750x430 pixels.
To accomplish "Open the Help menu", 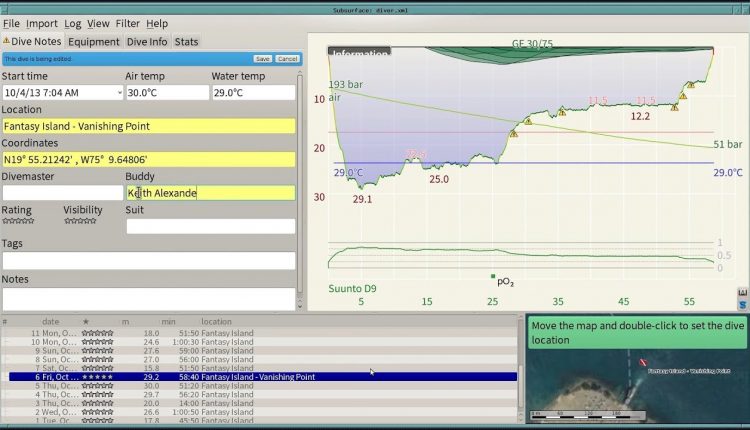I will [157, 23].
